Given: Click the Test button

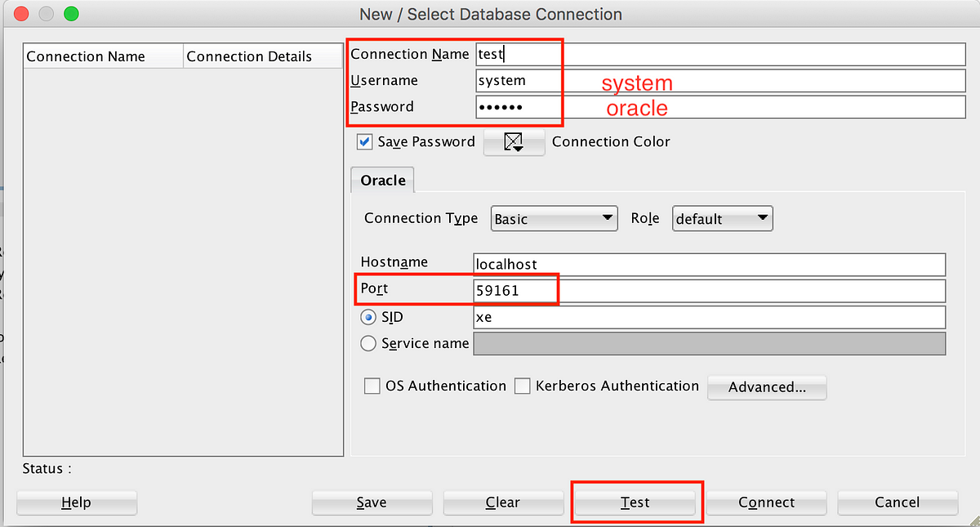Looking at the screenshot, I should tap(635, 502).
